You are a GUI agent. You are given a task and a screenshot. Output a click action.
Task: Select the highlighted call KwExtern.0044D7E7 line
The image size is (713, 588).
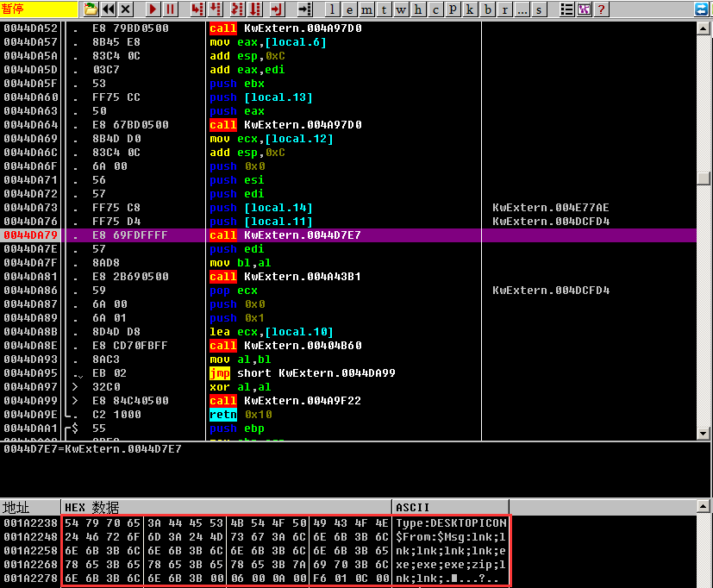click(x=345, y=235)
